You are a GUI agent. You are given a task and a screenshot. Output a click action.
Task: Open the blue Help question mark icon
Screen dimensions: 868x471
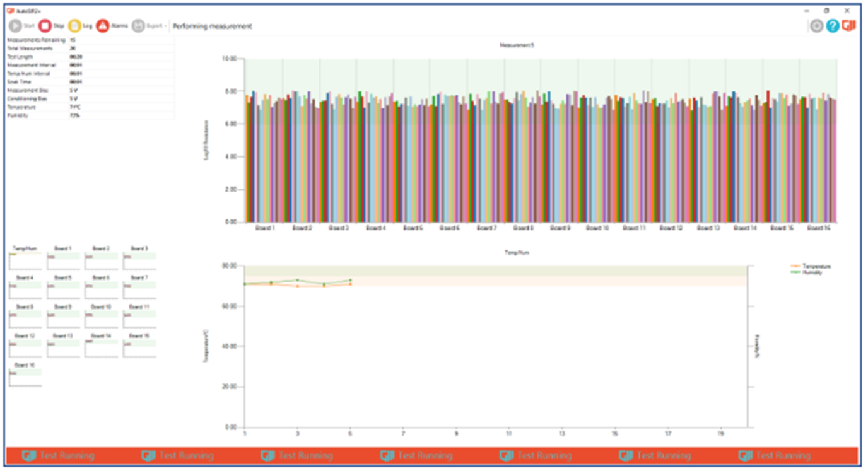833,26
